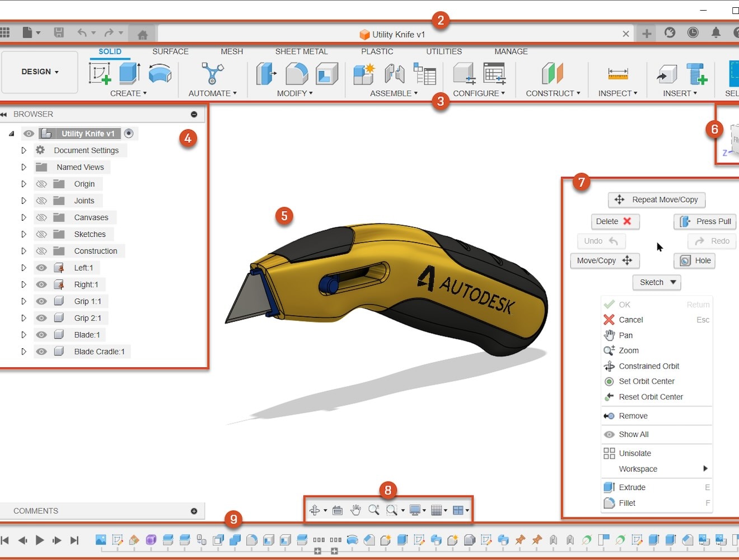Open the Create Sketch tool
739x560 pixels.
coord(100,73)
